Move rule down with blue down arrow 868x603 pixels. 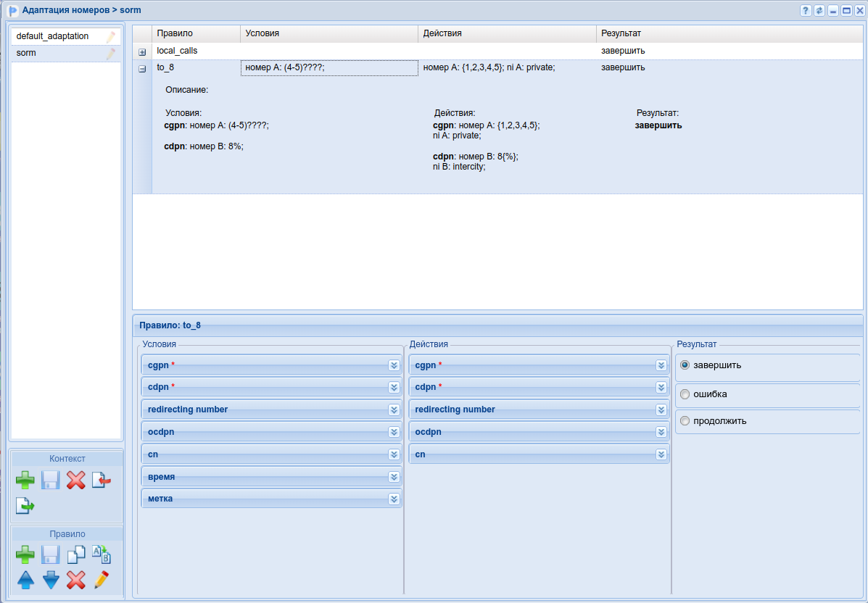pyautogui.click(x=51, y=580)
